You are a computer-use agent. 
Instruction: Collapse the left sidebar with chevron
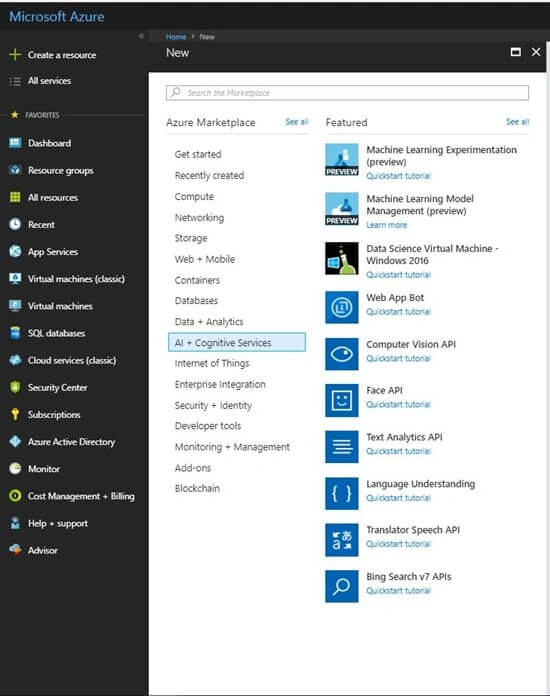click(x=141, y=36)
